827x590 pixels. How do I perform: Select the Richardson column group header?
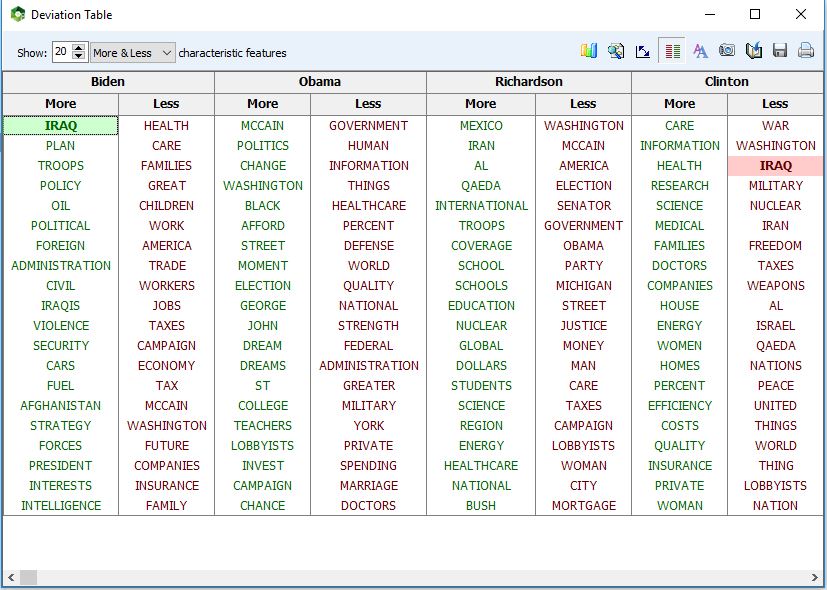coord(528,82)
